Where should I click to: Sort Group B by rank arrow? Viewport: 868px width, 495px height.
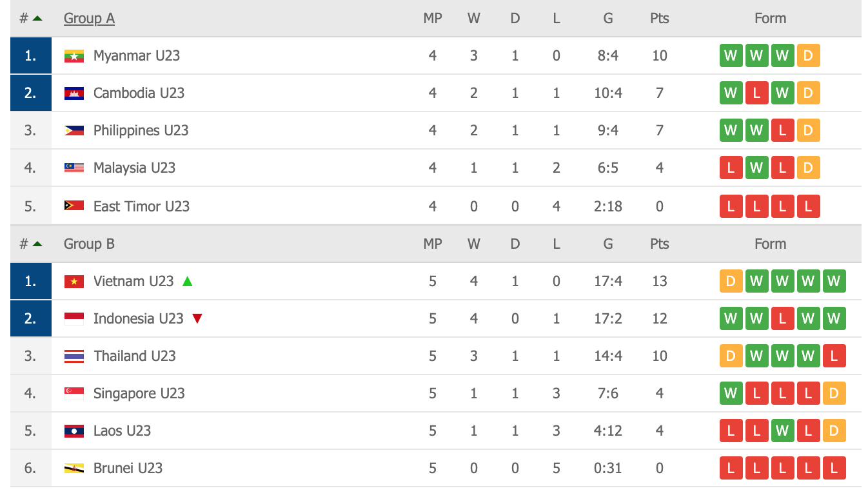click(x=37, y=244)
